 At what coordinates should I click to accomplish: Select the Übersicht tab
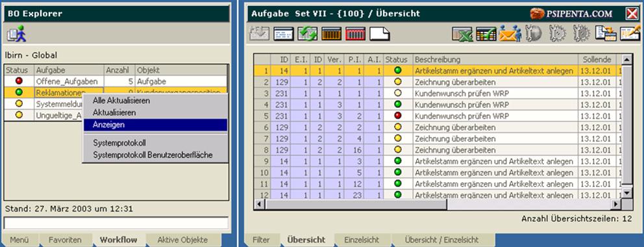pos(306,240)
